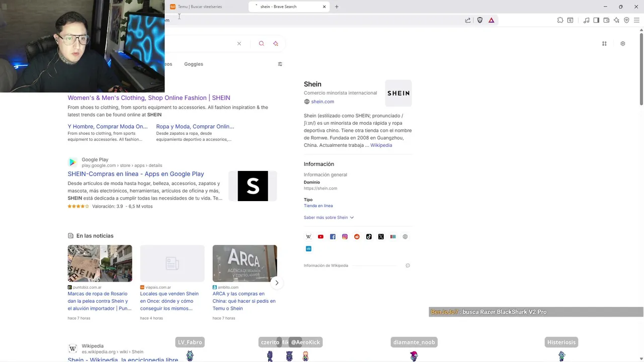Open the Brave VPN shield icon
The image size is (644, 362).
tap(626, 20)
